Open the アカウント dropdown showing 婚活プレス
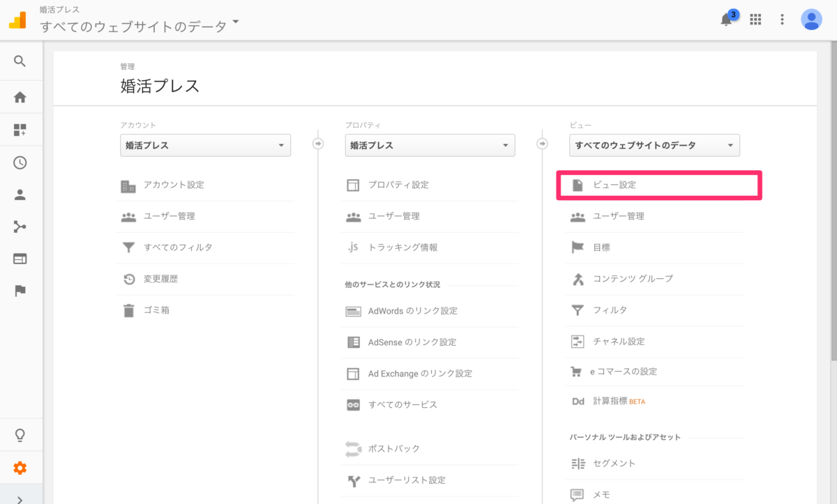 tap(205, 145)
